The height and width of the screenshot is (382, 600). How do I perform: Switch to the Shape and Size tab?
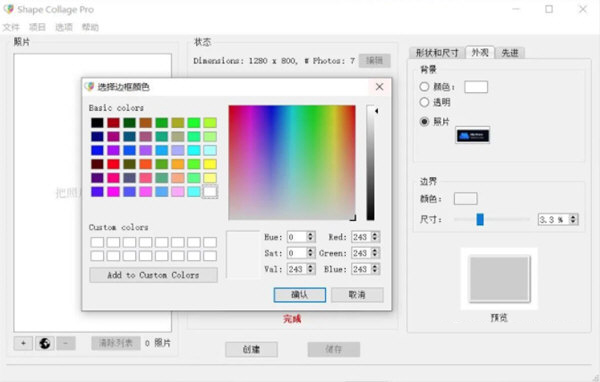tap(437, 53)
